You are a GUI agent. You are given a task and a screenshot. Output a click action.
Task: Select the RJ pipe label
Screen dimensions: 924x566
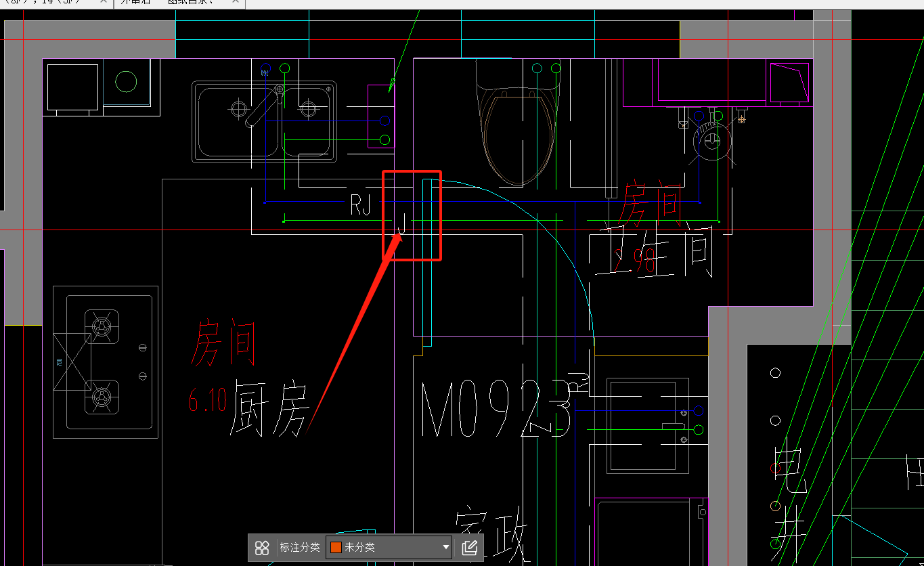click(361, 205)
